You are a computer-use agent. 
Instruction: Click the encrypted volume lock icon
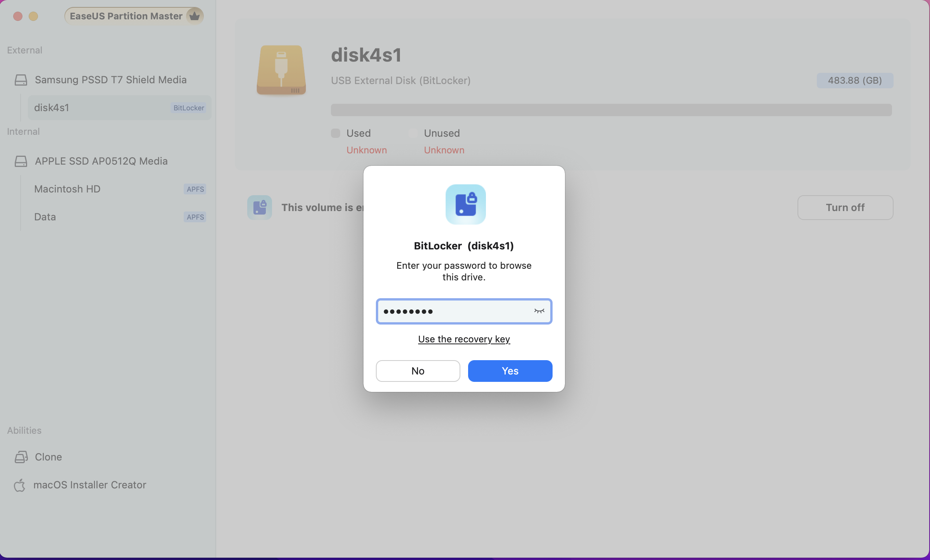coord(260,208)
